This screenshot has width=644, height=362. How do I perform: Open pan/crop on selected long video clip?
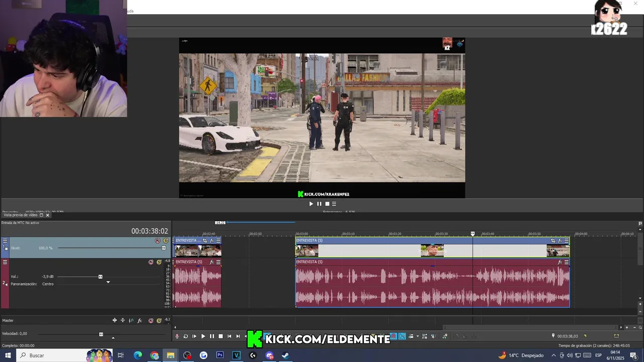553,241
